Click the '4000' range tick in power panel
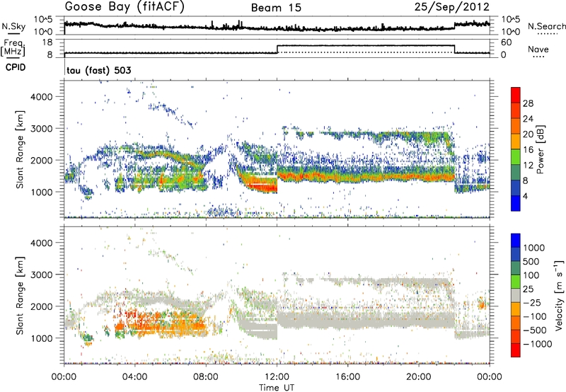This screenshot has height=392, width=566. click(x=42, y=97)
